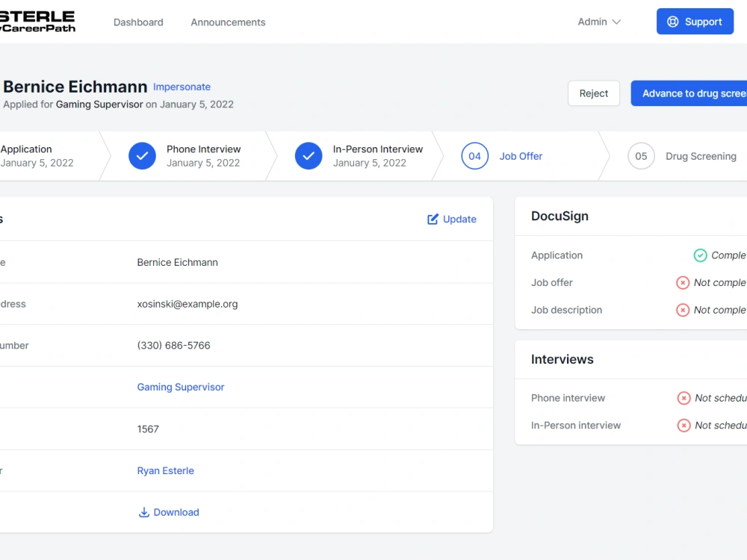Image resolution: width=747 pixels, height=560 pixels.
Task: Click the Support button
Action: [695, 22]
